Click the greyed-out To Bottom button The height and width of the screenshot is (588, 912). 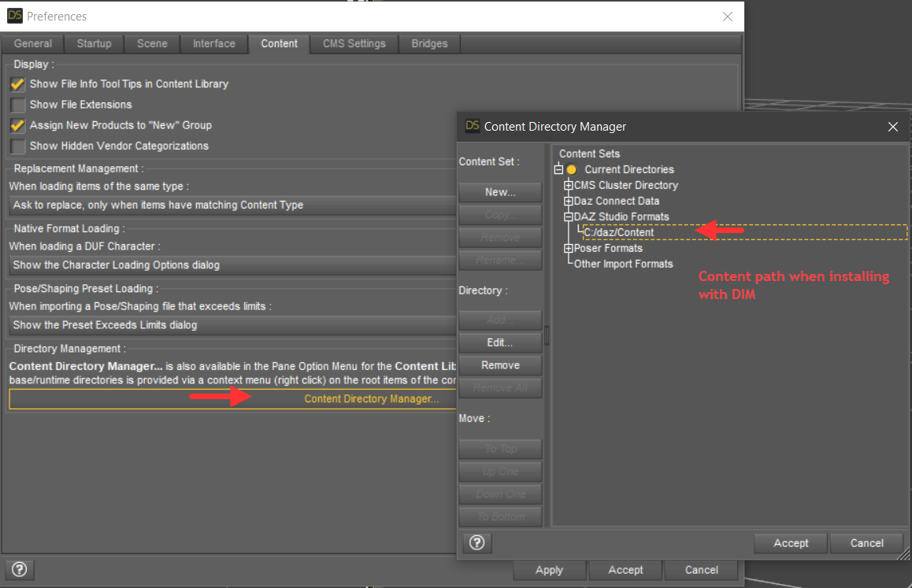500,517
